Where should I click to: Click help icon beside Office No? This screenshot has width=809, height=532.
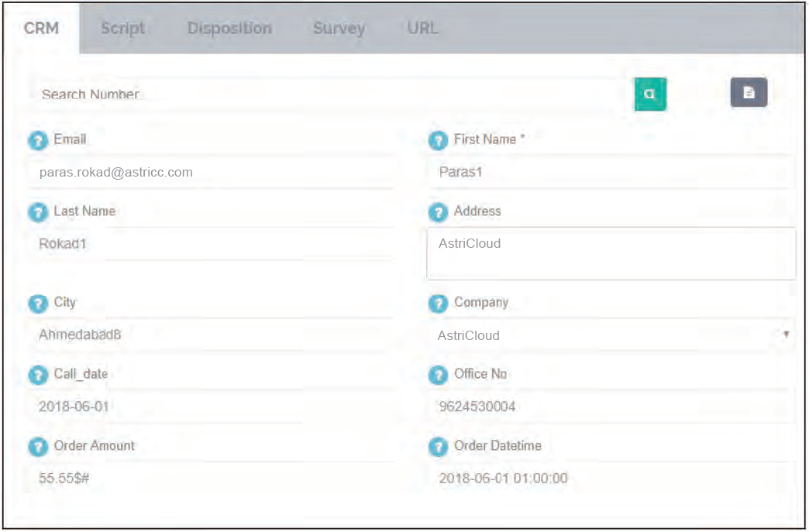pyautogui.click(x=438, y=375)
